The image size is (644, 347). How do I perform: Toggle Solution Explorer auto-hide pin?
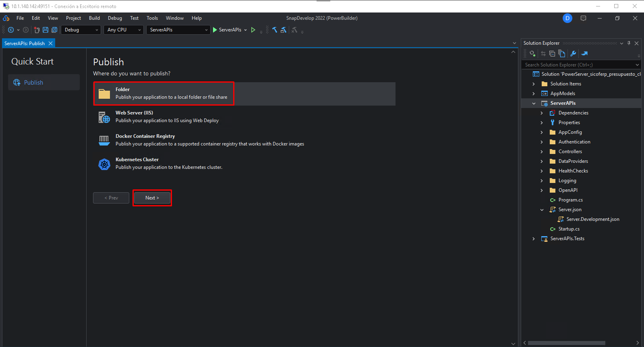629,43
